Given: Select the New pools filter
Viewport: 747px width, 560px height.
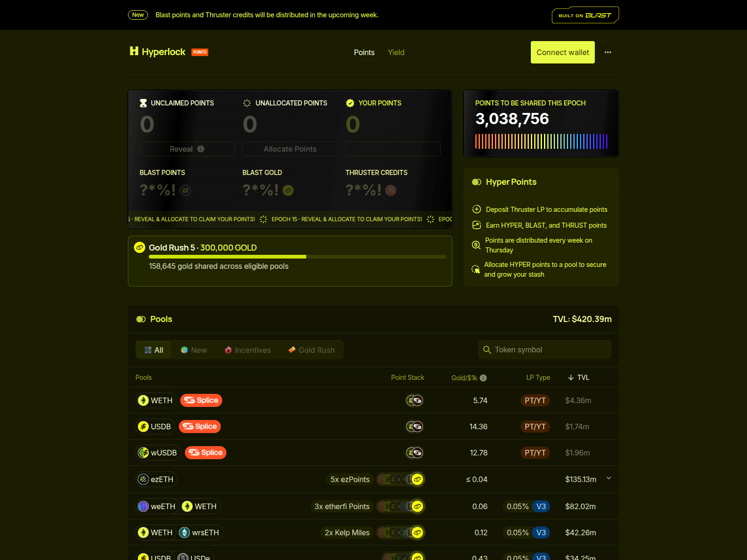Looking at the screenshot, I should click(193, 350).
